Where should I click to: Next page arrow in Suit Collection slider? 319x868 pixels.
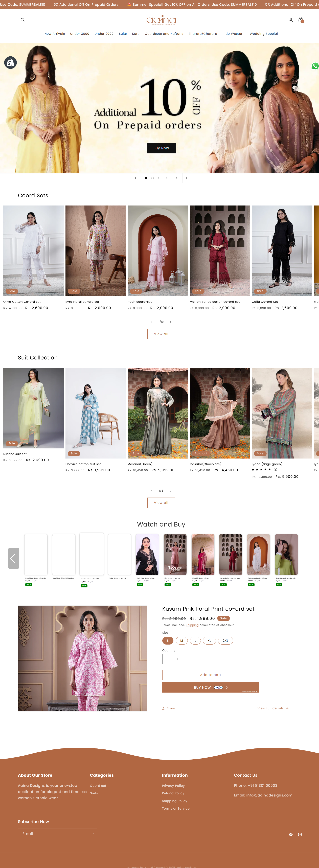(x=170, y=491)
